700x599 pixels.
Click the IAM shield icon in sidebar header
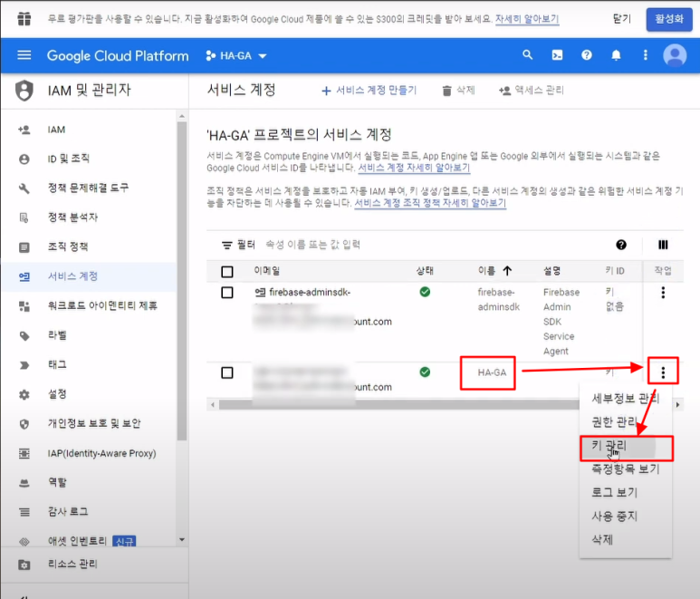[x=24, y=91]
